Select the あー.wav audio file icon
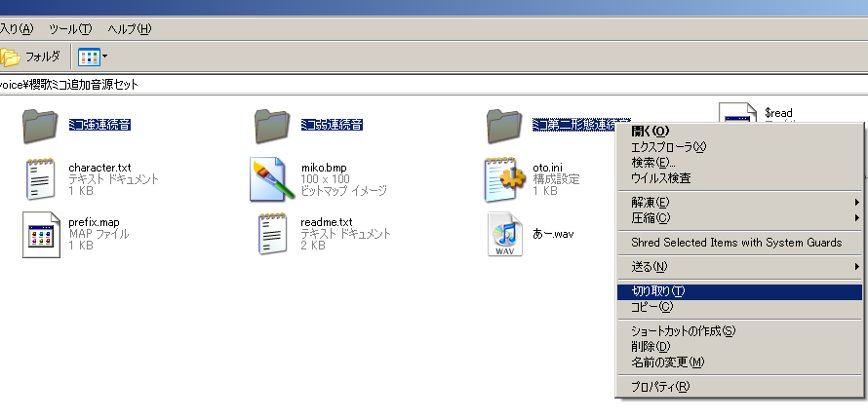Screen dimensions: 868x419 coord(505,235)
